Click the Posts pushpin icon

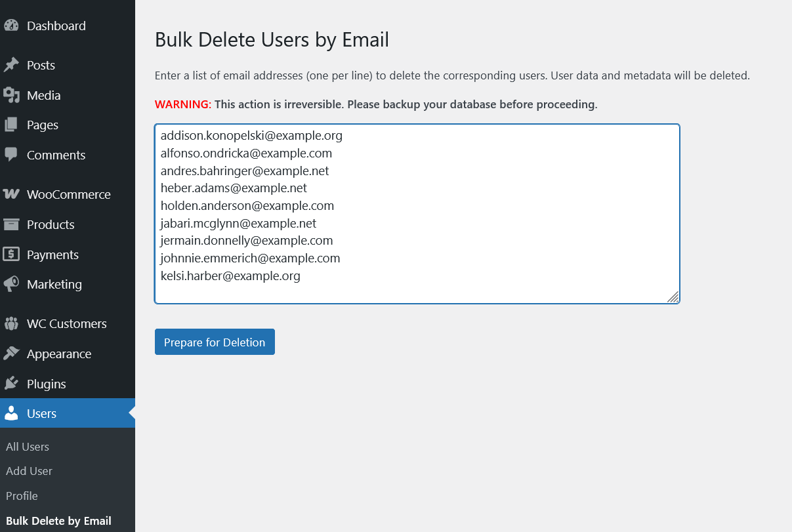pos(11,66)
